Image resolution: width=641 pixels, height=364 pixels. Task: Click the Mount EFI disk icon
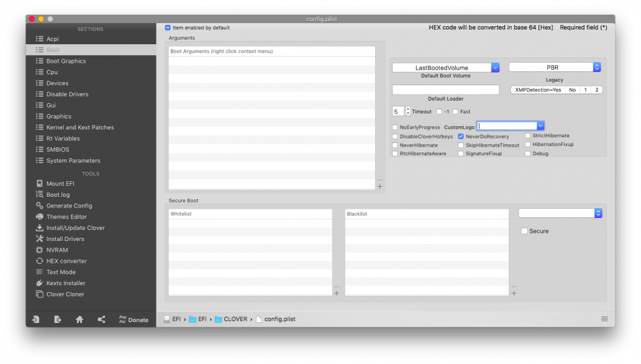(x=39, y=183)
